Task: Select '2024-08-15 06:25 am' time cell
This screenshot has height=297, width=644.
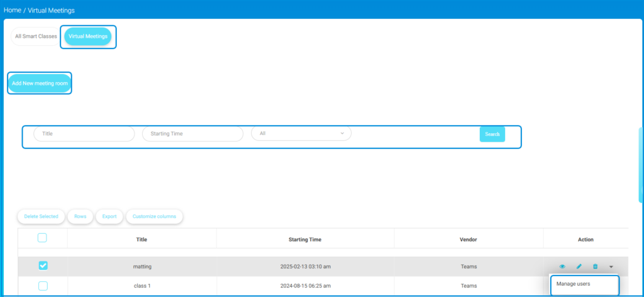Action: pyautogui.click(x=305, y=286)
